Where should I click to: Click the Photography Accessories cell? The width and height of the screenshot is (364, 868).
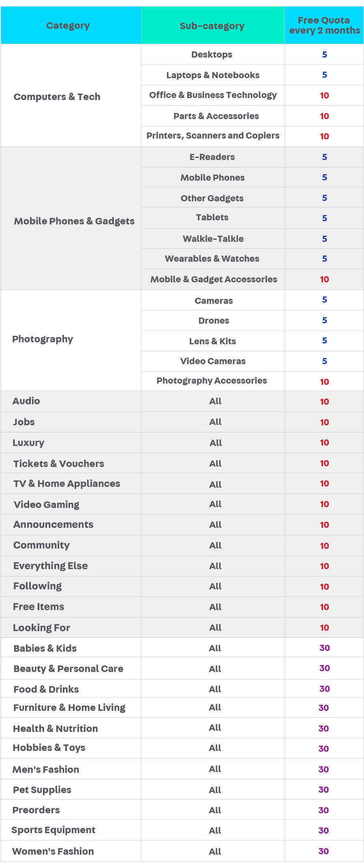[213, 381]
